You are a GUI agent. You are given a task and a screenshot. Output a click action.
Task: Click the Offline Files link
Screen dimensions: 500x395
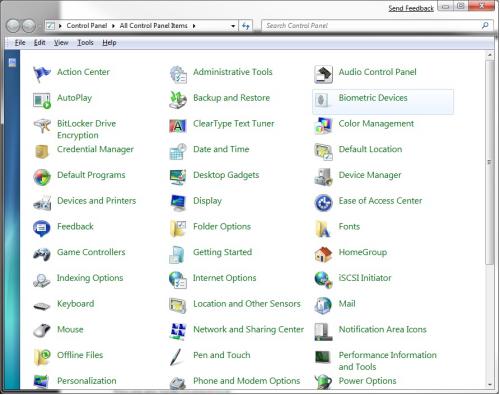click(x=80, y=355)
